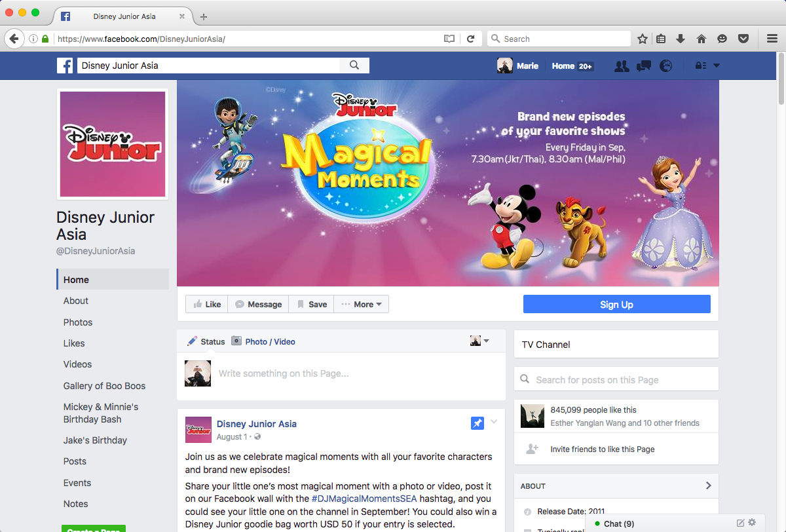Close the Disney Junior Asia tab
The height and width of the screenshot is (532, 786).
point(182,16)
